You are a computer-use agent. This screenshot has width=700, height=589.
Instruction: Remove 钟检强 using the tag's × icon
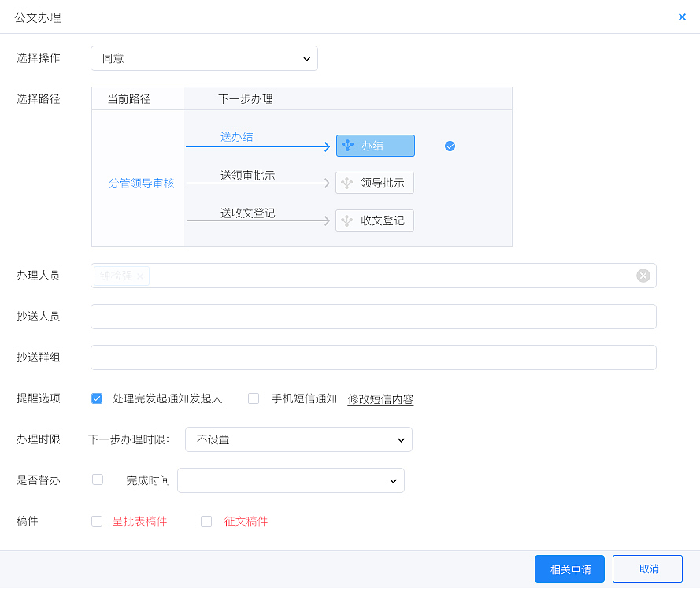(139, 276)
